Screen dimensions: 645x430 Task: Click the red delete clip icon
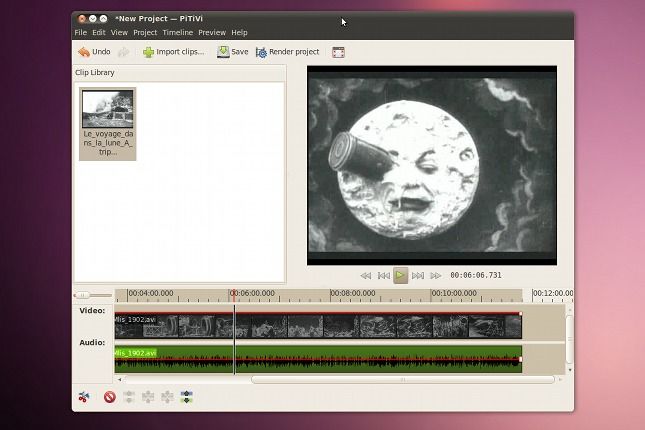click(x=110, y=397)
